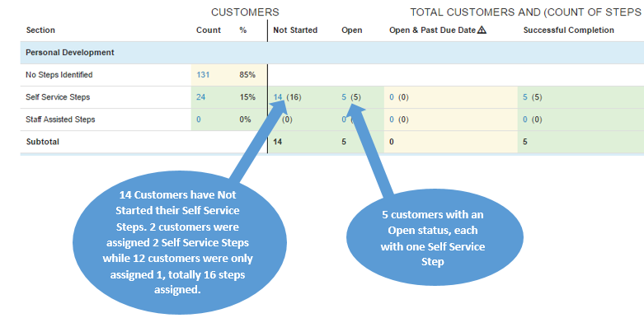
Task: Click the 0 Open & Past Due self service link
Action: 392,97
